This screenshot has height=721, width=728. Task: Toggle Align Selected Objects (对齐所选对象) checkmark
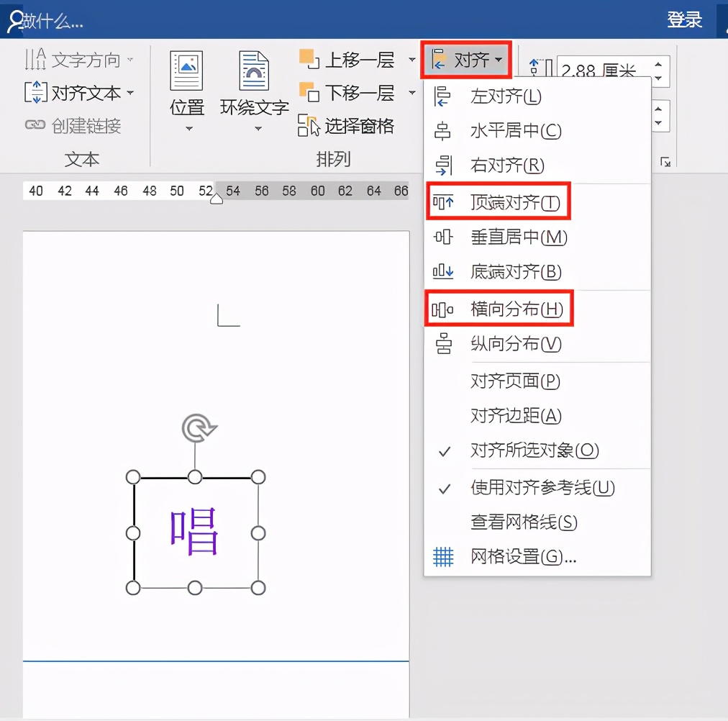[445, 450]
